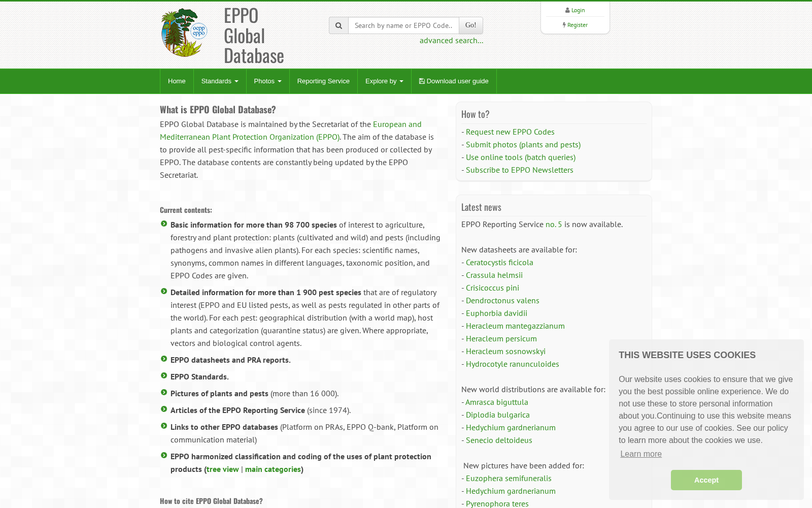Open the Hydrocotyle ranunculoides datasheet
This screenshot has width=812, height=508.
[x=513, y=364]
